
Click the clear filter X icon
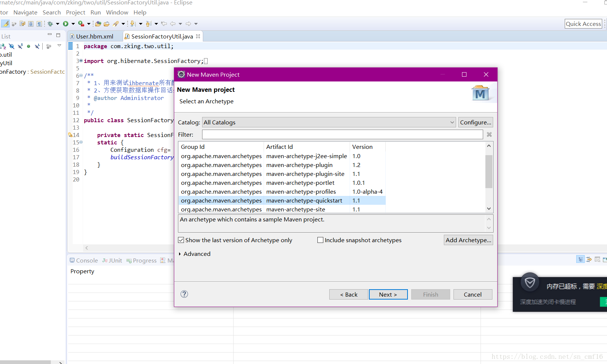click(x=489, y=134)
